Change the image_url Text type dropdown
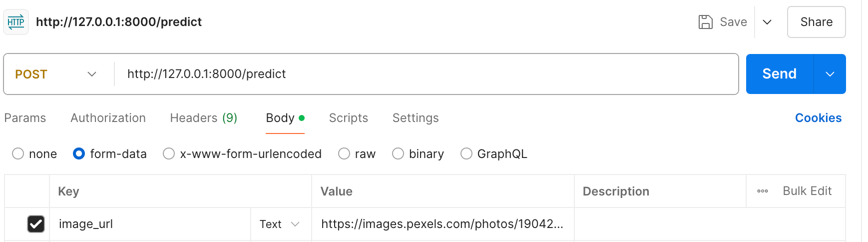868x242 pixels. pos(279,224)
